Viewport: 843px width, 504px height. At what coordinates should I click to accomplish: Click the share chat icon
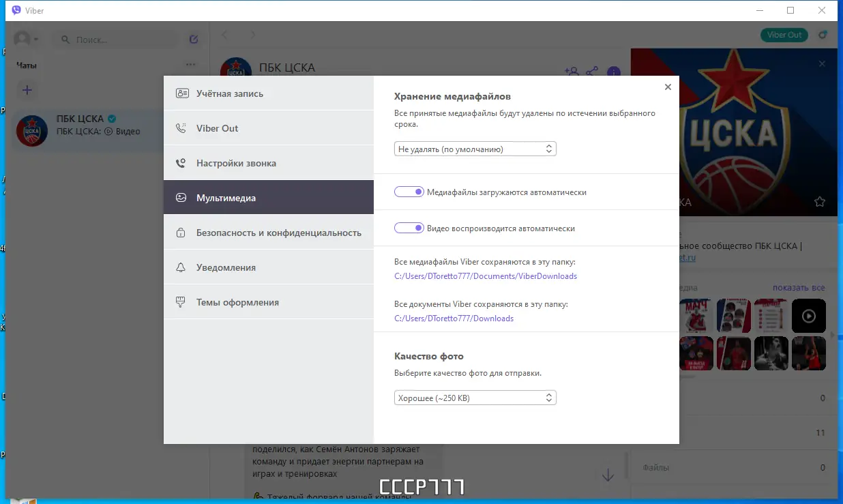pyautogui.click(x=592, y=71)
